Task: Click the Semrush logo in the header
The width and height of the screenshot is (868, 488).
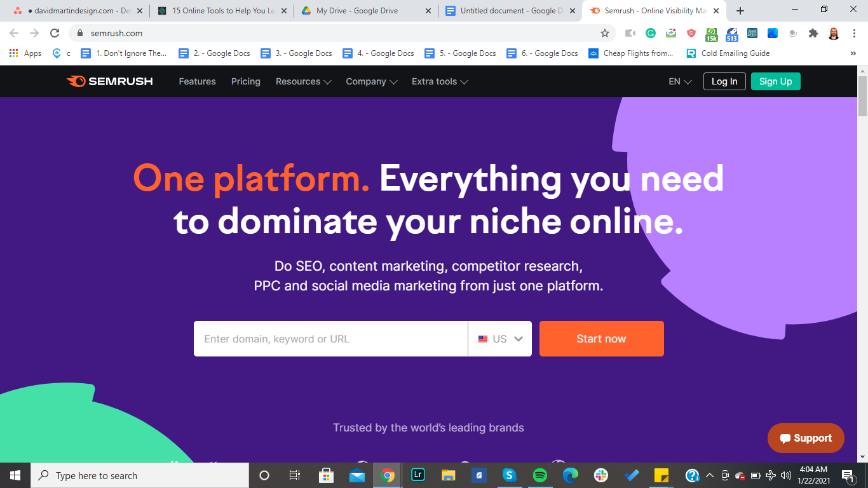Action: pos(110,81)
